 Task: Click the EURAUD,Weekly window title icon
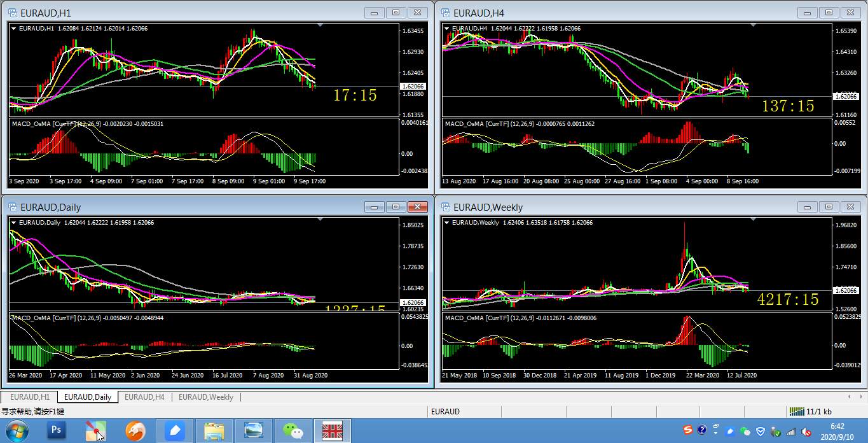pyautogui.click(x=445, y=207)
